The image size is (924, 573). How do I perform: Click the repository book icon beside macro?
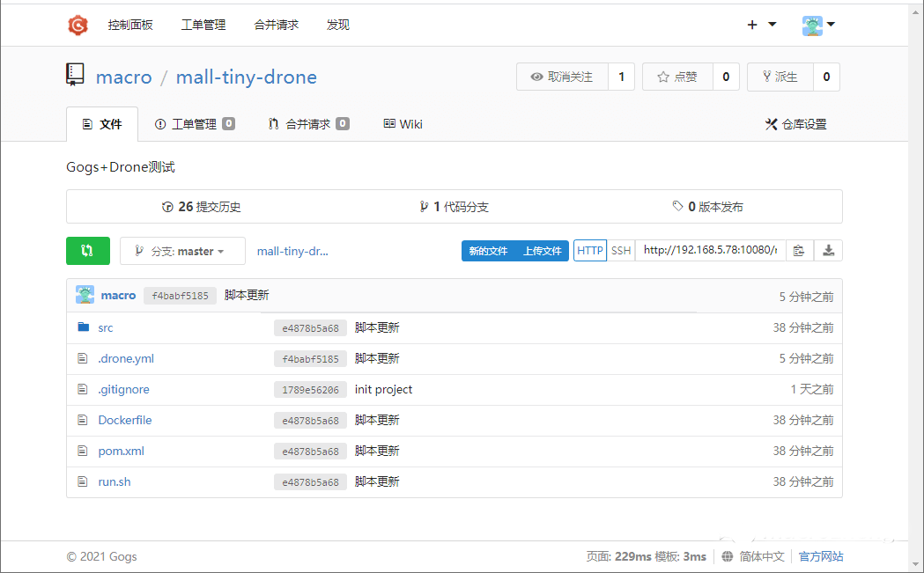click(x=75, y=76)
